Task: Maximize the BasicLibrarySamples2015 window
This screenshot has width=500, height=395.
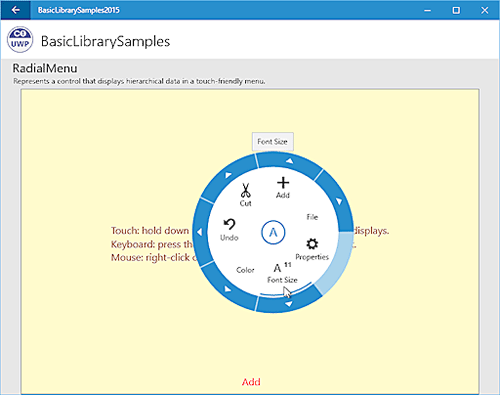Action: (x=456, y=10)
